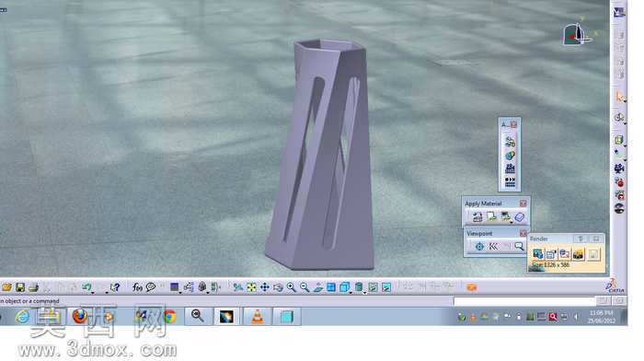Viewport: 644px width, 361px height.
Task: Click first icon in Render toolbar
Action: pyautogui.click(x=537, y=254)
